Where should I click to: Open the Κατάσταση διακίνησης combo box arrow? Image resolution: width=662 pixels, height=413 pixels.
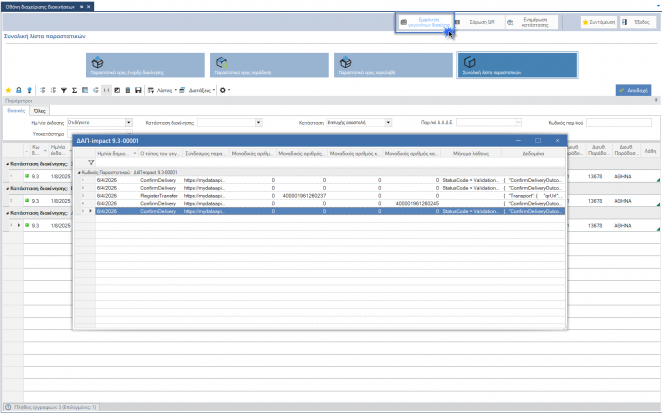pos(258,122)
